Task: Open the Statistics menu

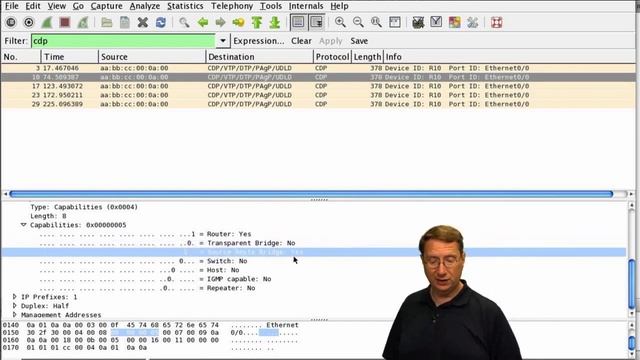Action: tap(185, 6)
